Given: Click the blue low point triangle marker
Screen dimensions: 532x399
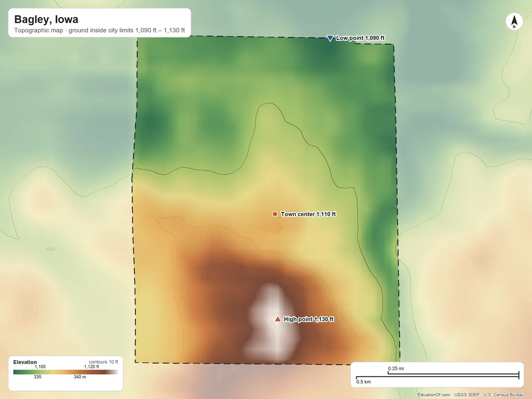Looking at the screenshot, I should tap(330, 39).
